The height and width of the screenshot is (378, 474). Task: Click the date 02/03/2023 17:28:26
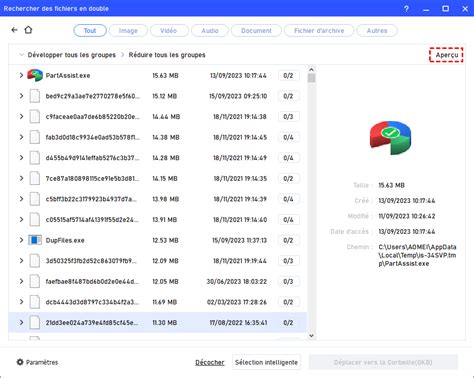tap(237, 302)
